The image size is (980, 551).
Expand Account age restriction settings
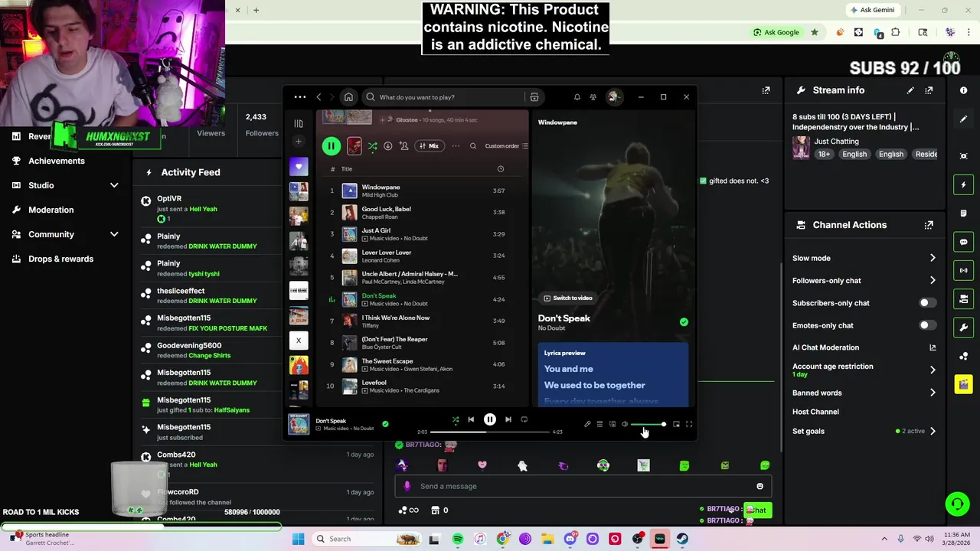pos(932,370)
